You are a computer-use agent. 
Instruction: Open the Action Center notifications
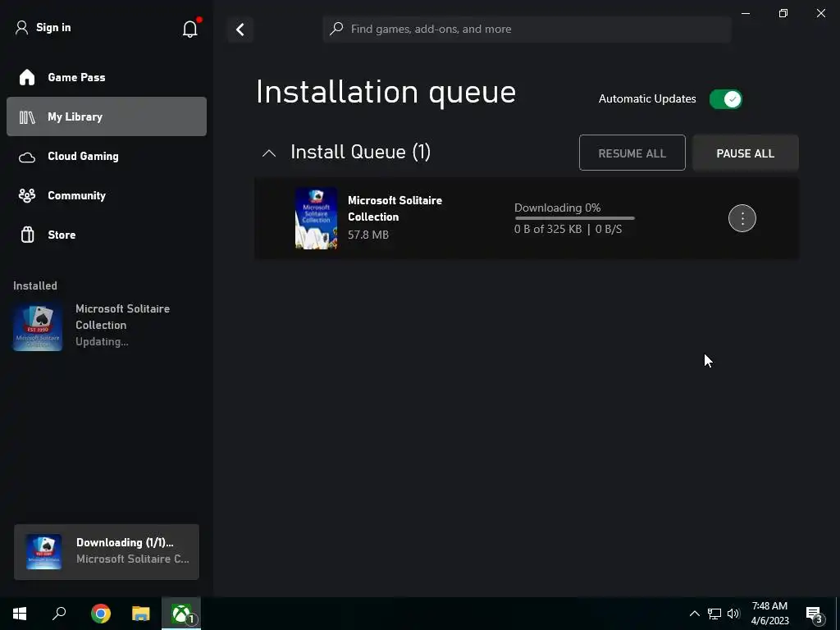point(815,614)
